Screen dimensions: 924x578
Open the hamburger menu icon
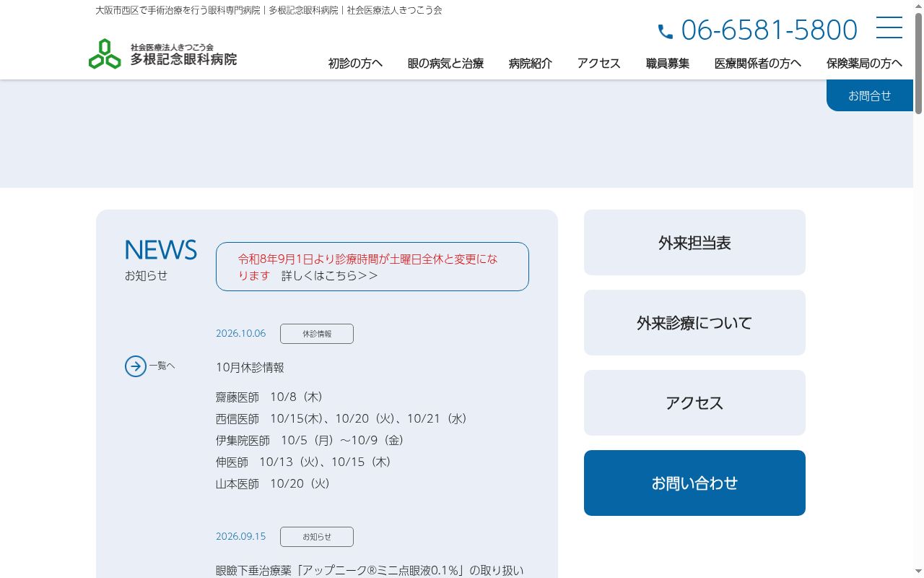click(x=889, y=27)
